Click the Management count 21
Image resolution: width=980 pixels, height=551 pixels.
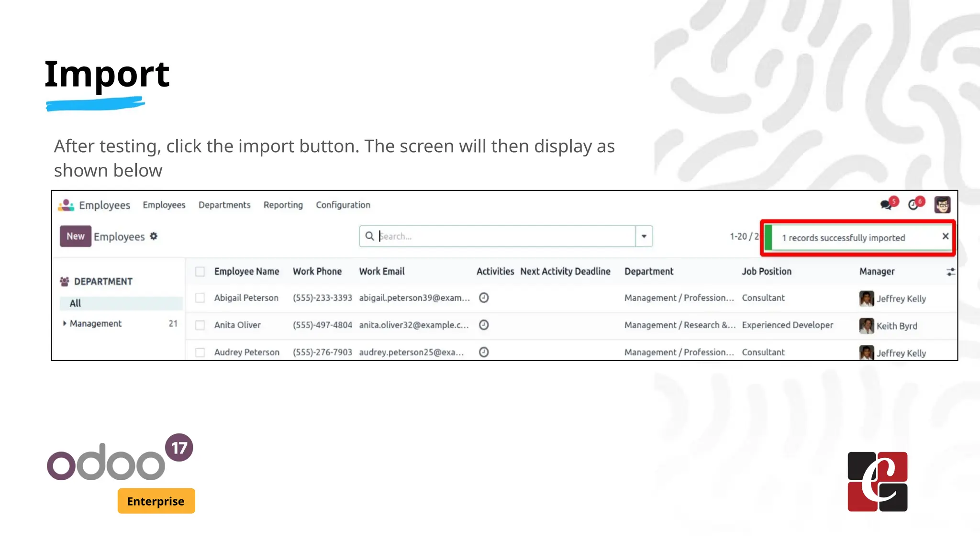tap(173, 323)
